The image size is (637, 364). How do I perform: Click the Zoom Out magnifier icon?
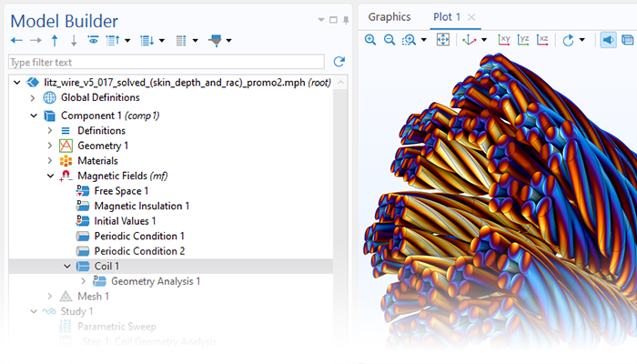coord(389,40)
